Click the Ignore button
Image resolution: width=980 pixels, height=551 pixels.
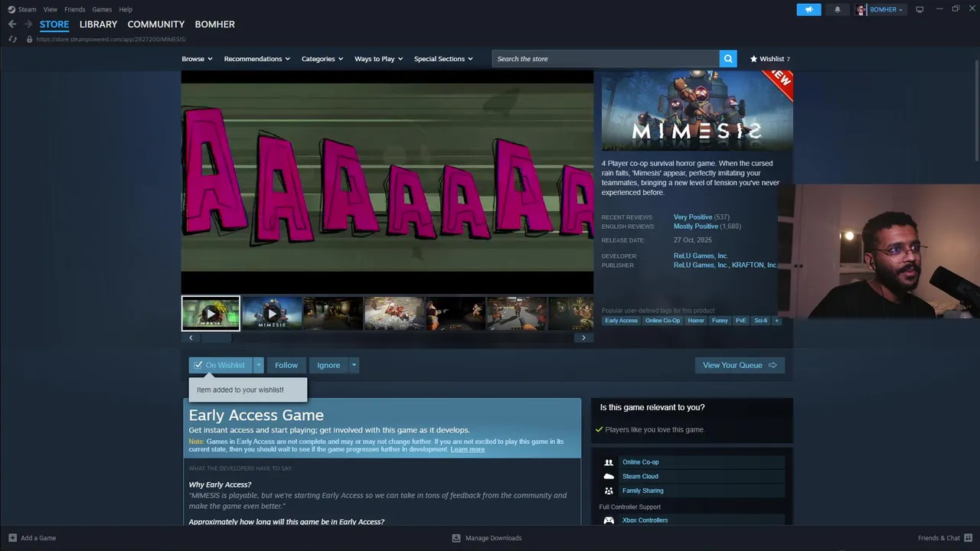point(328,365)
